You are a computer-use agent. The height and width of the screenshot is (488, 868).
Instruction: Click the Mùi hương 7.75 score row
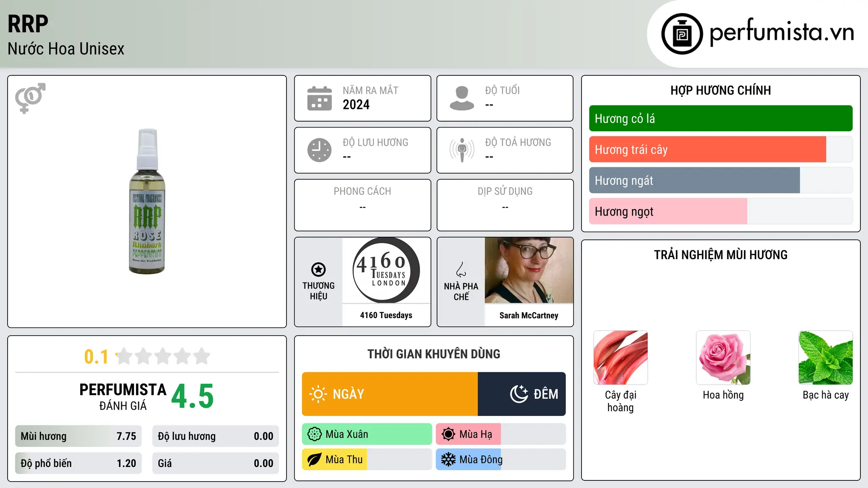[78, 436]
